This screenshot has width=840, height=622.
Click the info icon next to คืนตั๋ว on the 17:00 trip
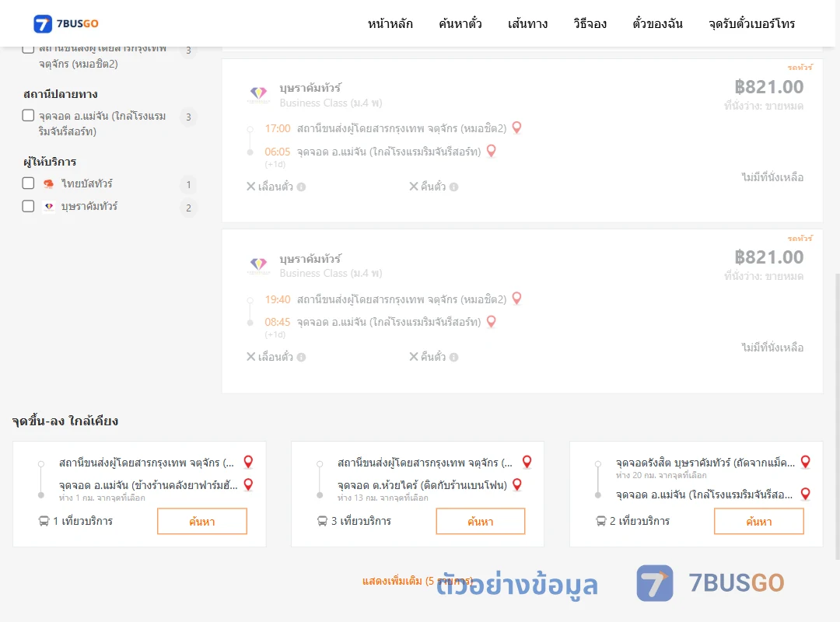(453, 187)
